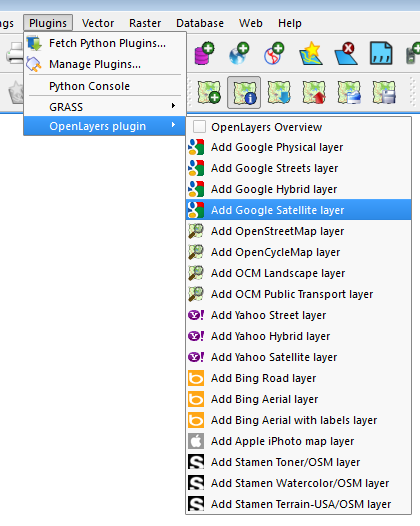Viewport: 420px width, 526px height.
Task: Click the map with blue down arrow icon
Action: click(x=279, y=92)
